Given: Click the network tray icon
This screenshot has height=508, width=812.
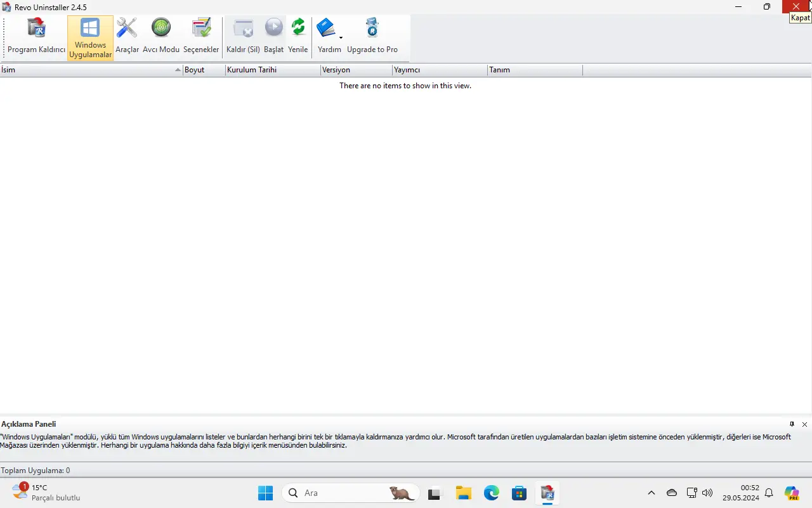Looking at the screenshot, I should point(692,493).
